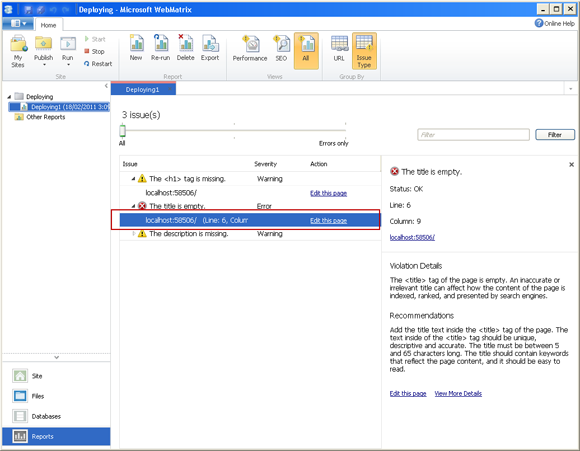The height and width of the screenshot is (451, 580).
Task: Click the workspace selector overflow chevron
Action: tap(56, 357)
